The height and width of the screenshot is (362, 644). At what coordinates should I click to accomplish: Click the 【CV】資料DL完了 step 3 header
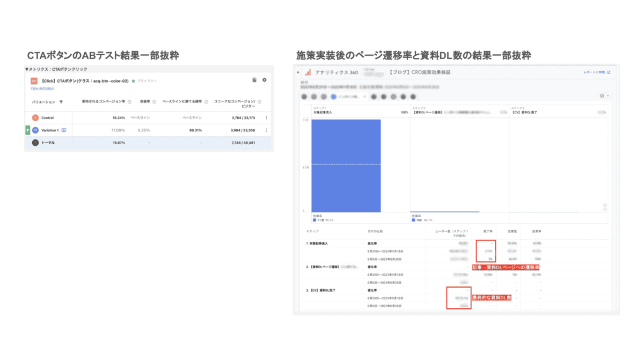[x=525, y=112]
